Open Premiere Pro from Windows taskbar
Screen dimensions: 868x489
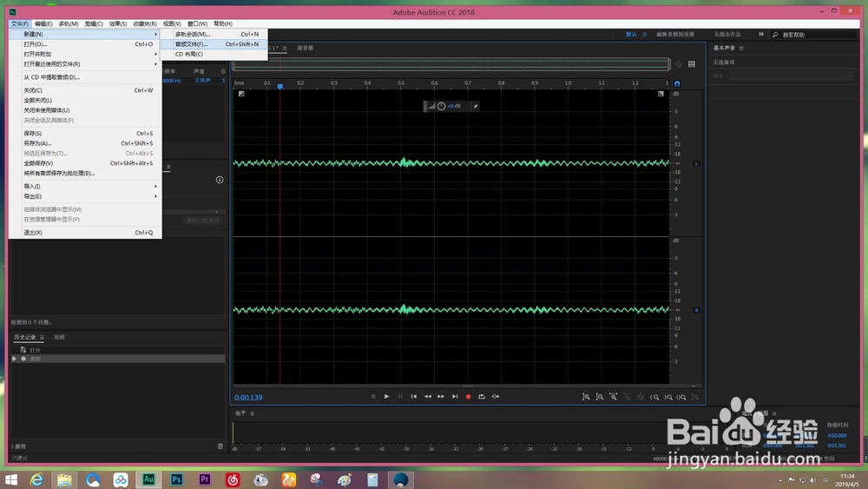tap(205, 479)
